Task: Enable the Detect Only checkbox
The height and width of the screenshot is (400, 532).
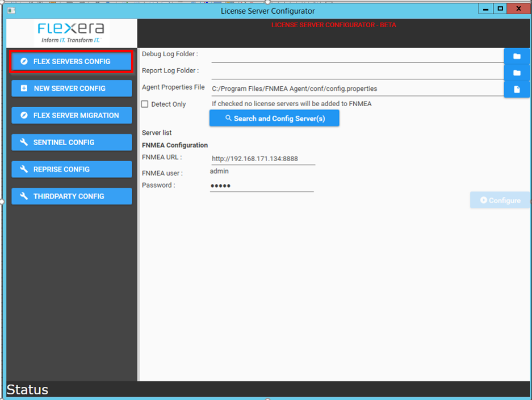Action: pos(145,104)
